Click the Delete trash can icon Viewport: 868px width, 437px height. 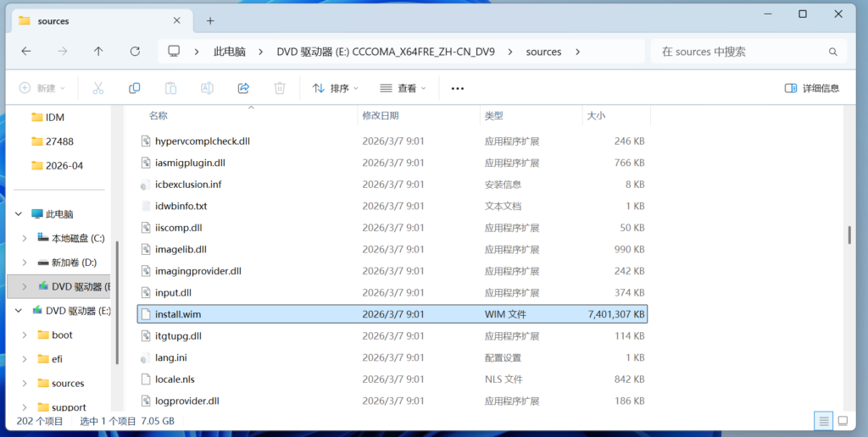tap(280, 88)
